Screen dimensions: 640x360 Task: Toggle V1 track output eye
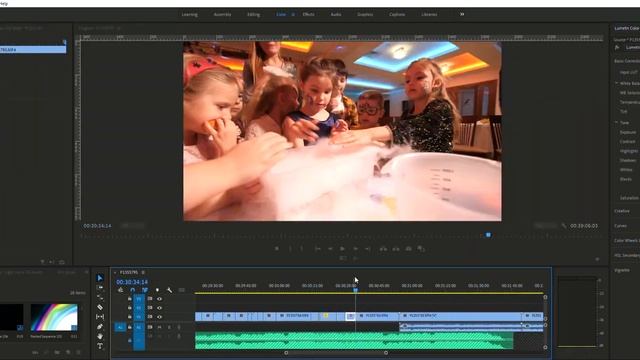[160, 317]
